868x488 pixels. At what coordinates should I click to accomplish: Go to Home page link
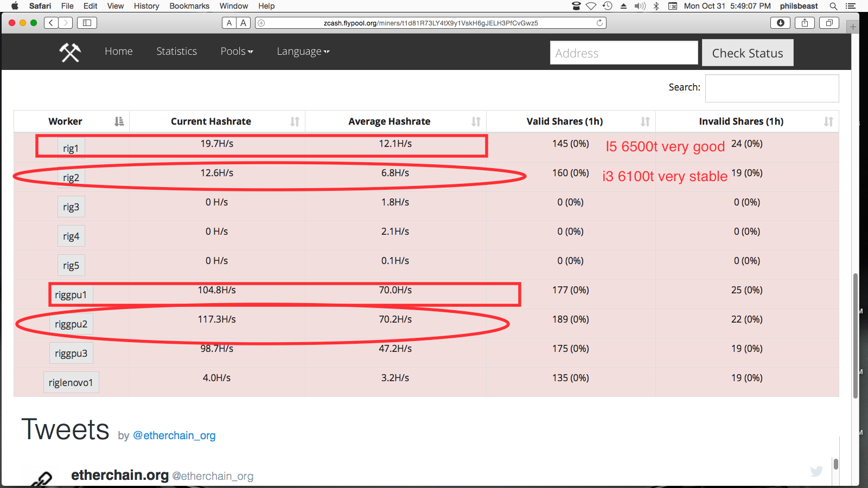point(119,51)
